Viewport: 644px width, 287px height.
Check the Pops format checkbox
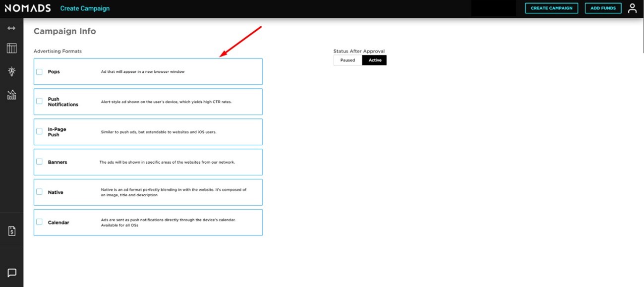[39, 71]
